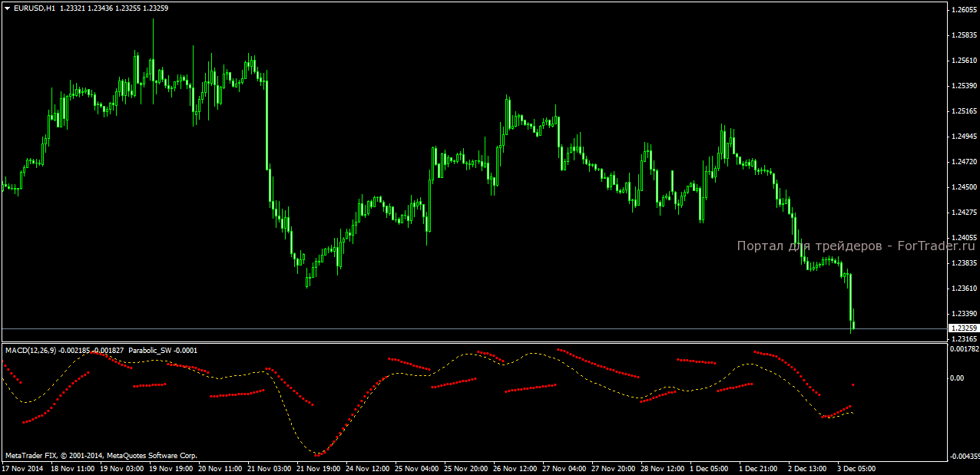Click the small triangle icon beside EURUSD,H1
980x475 pixels.
pos(7,7)
